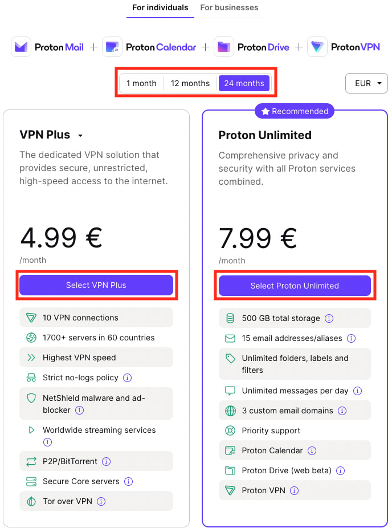
Task: Show info for 500 GB total storage
Action: tap(329, 318)
